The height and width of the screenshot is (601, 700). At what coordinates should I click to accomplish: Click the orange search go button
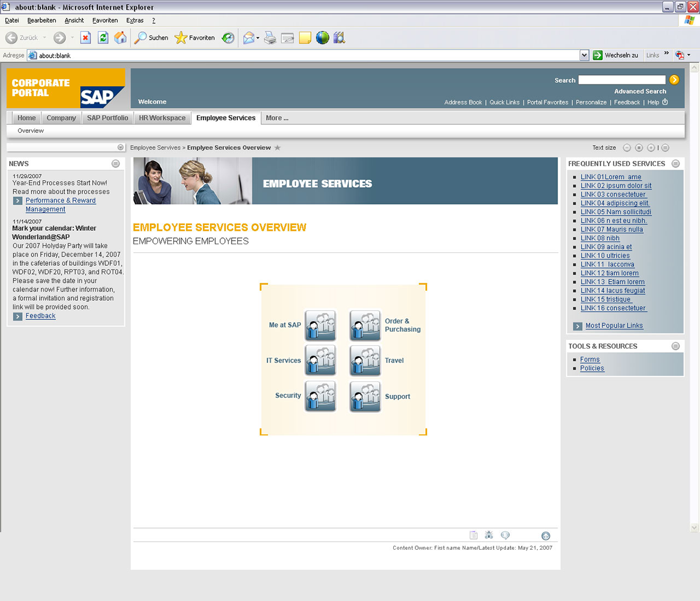click(x=674, y=80)
